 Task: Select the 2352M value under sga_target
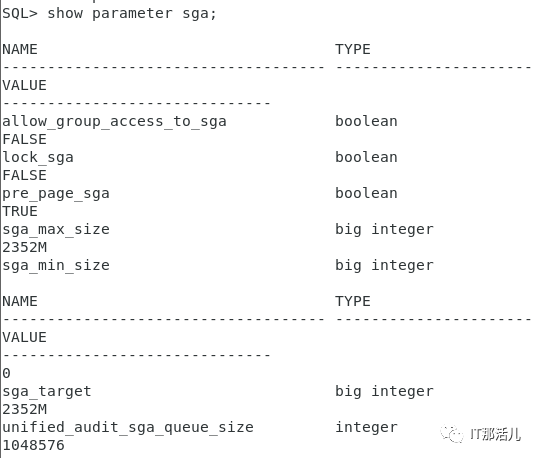[x=24, y=409]
